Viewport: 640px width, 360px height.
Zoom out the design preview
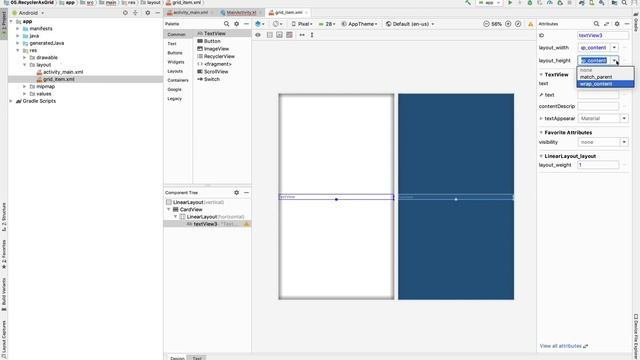tap(486, 24)
